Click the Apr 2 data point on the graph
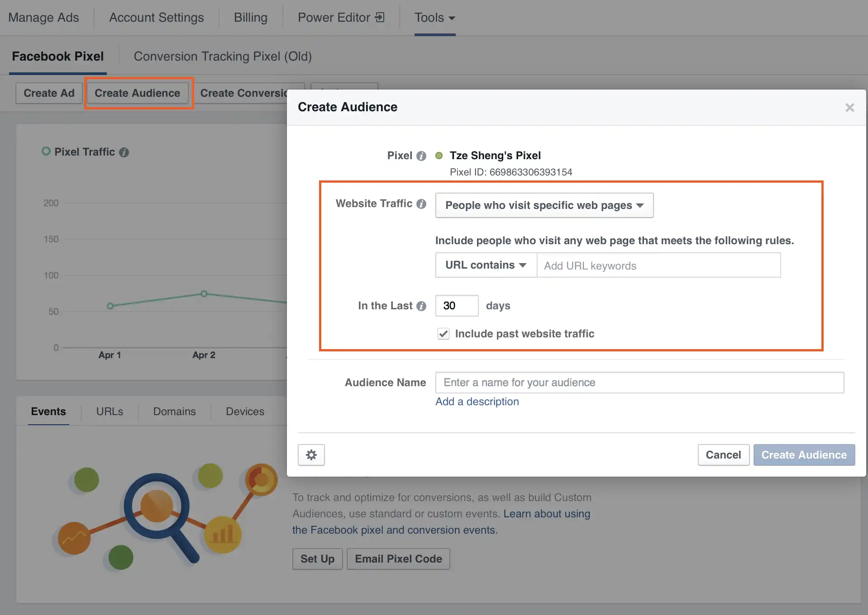The height and width of the screenshot is (615, 868). [x=204, y=294]
